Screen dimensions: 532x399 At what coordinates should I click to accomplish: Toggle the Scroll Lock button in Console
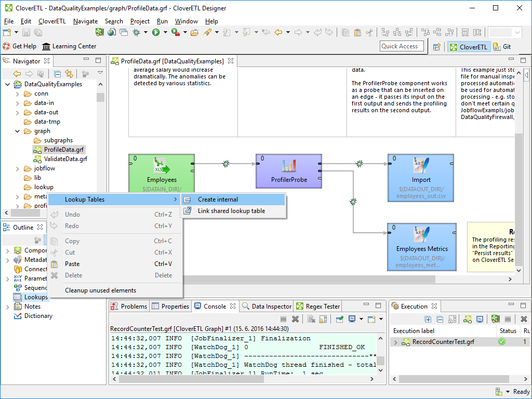point(323,319)
